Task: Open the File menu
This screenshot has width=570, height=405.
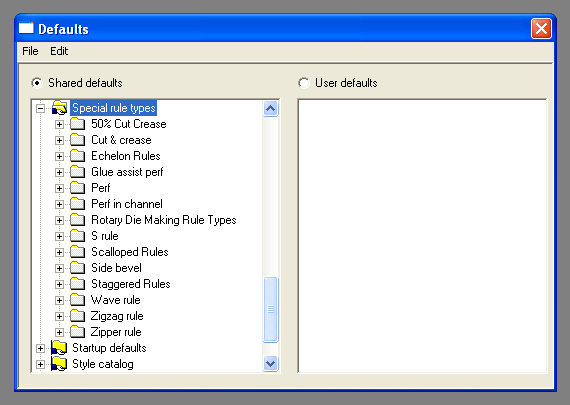Action: point(30,51)
